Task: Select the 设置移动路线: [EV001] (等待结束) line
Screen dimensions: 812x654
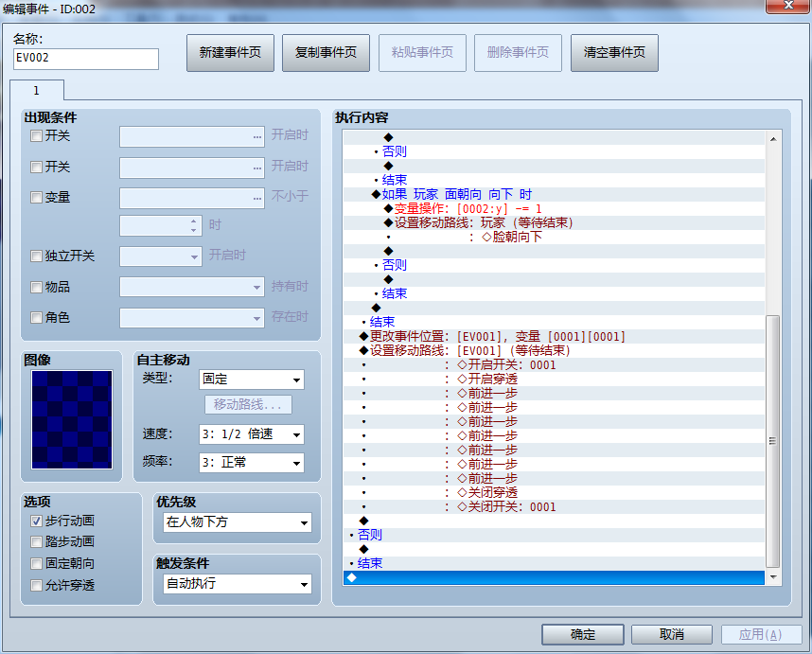Action: [x=554, y=350]
